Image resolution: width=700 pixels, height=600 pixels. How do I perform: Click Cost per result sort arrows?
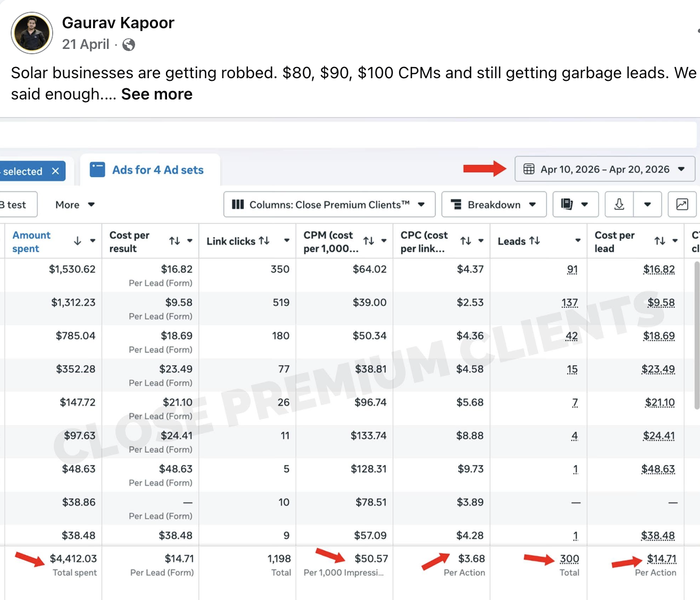pos(174,241)
